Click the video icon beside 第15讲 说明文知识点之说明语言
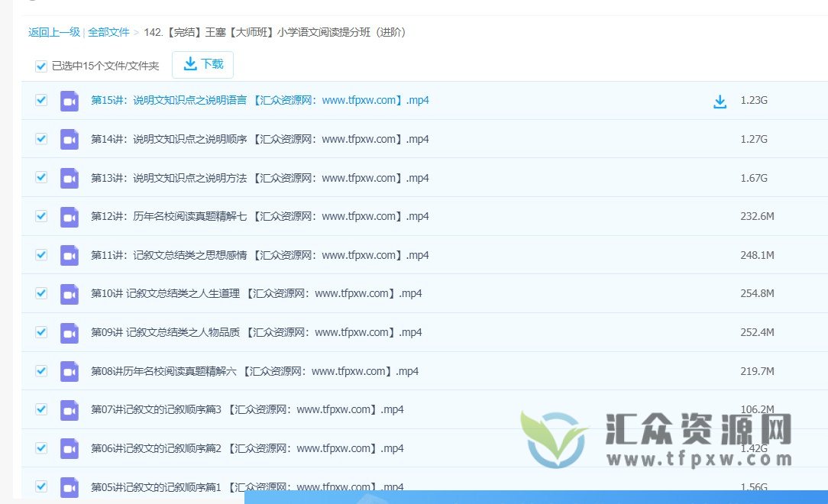 coord(69,100)
